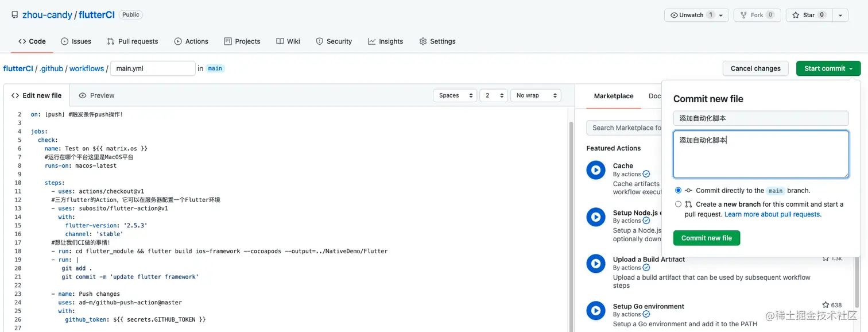Click the Fork button

pos(757,15)
